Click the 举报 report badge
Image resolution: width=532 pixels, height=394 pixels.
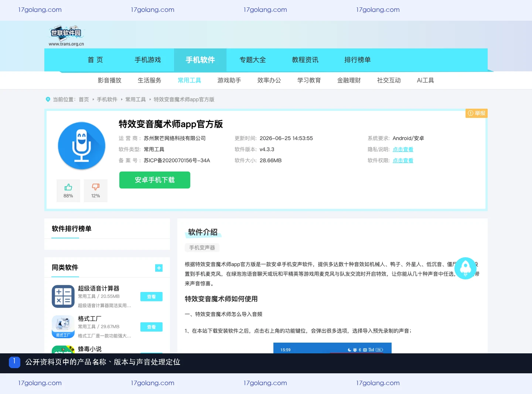477,113
